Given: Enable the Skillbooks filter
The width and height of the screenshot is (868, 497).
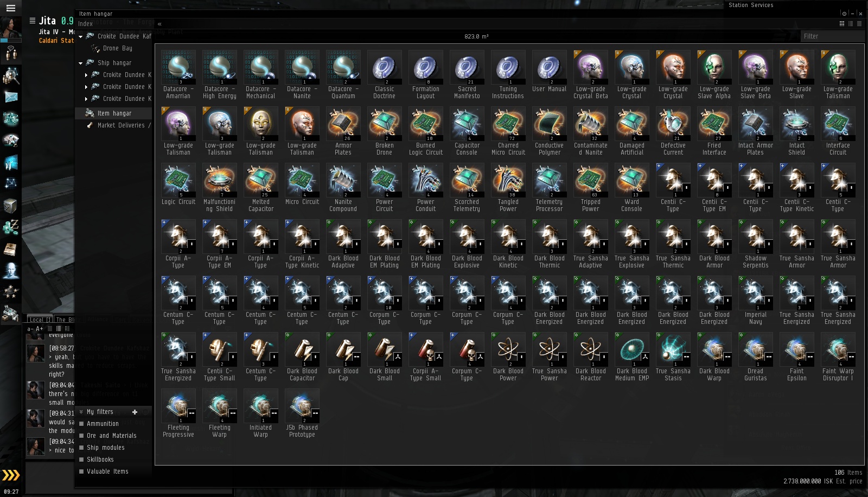Looking at the screenshot, I should pyautogui.click(x=81, y=460).
